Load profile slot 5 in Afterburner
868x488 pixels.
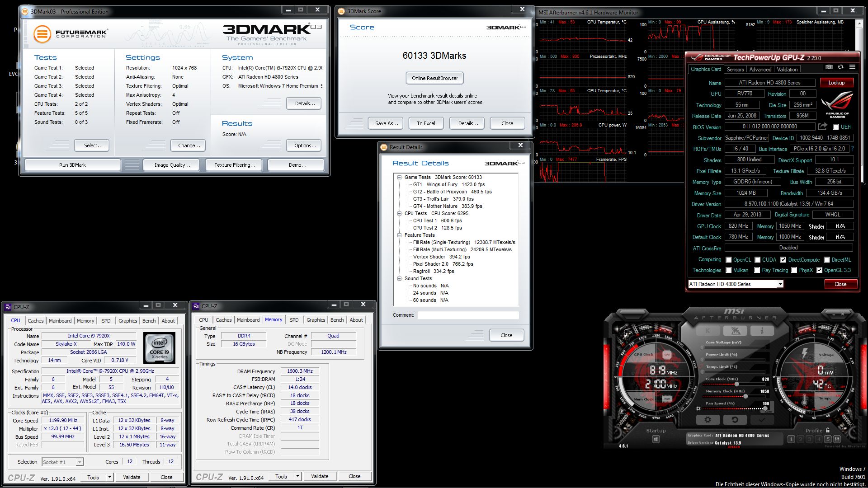click(x=828, y=439)
